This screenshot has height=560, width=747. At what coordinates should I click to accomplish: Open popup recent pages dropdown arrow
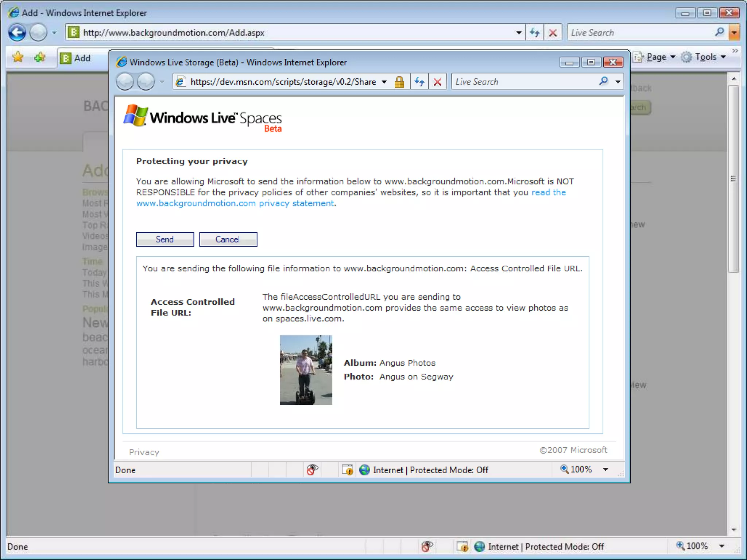162,82
